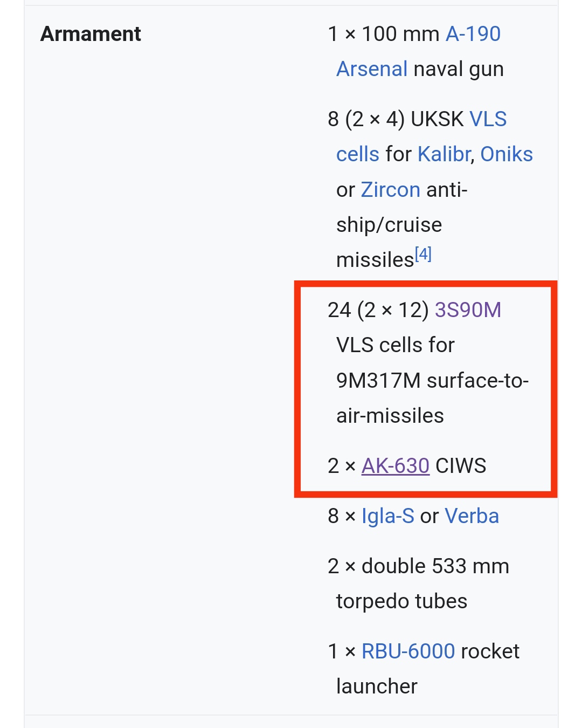Jump to citation reference [4]

(x=423, y=254)
